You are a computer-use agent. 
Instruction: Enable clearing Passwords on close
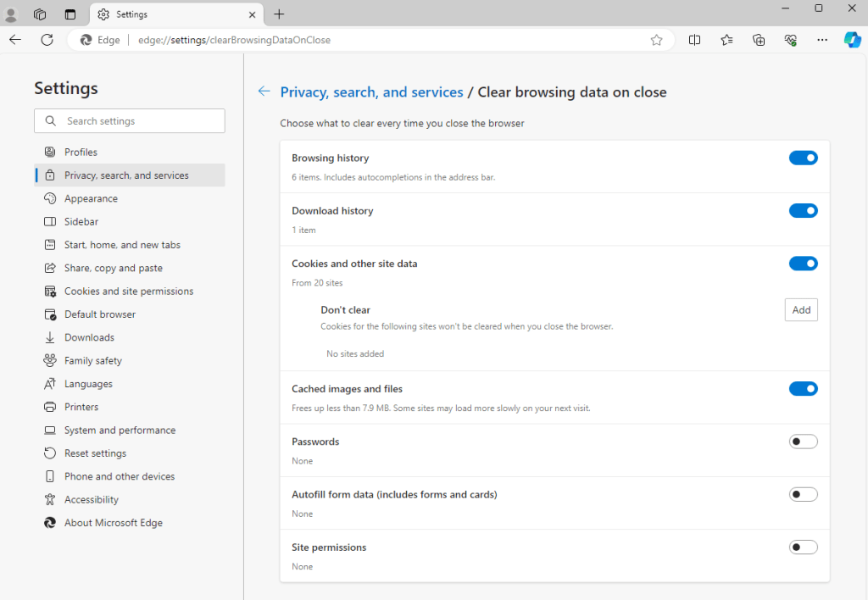click(x=803, y=442)
